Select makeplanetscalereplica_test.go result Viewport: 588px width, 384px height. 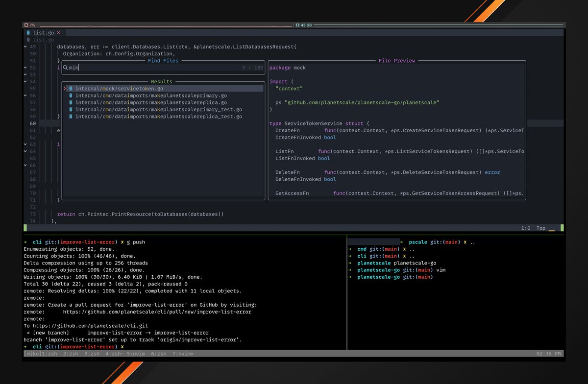(x=164, y=117)
